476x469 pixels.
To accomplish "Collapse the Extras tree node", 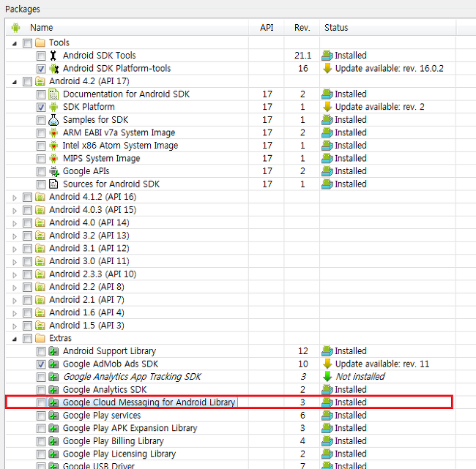I will pos(14,339).
